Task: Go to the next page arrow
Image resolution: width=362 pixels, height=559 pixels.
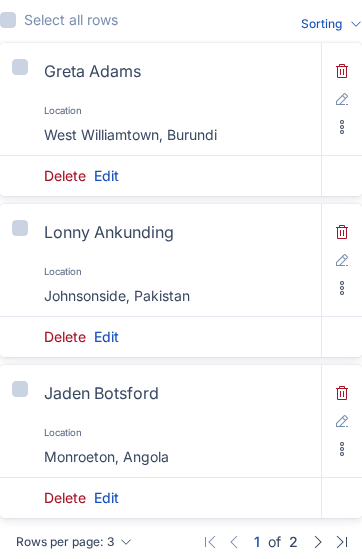Action: [317, 542]
